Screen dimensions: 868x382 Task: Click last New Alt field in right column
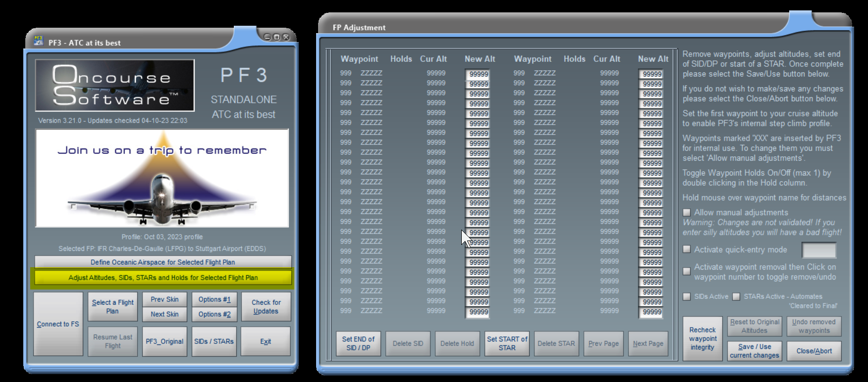coord(651,312)
